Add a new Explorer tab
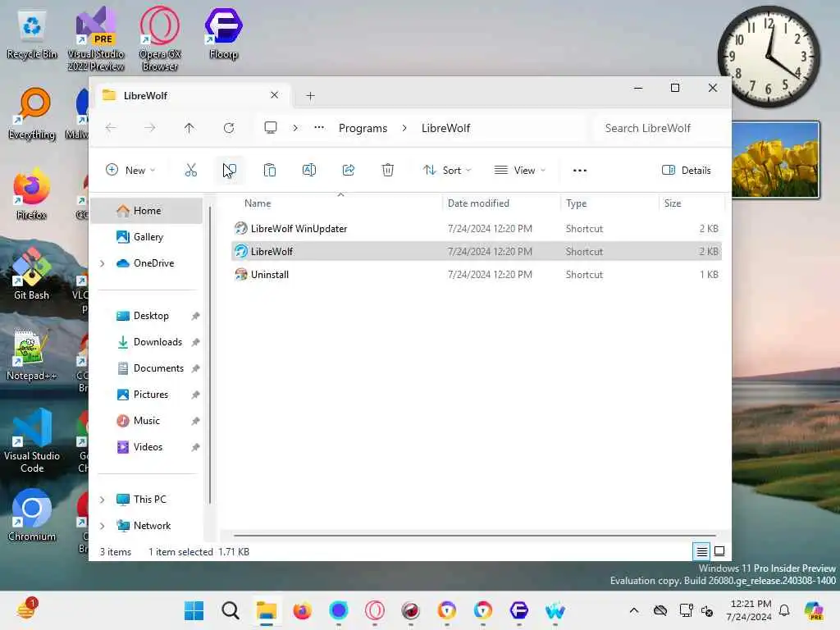840x630 pixels. pyautogui.click(x=310, y=96)
